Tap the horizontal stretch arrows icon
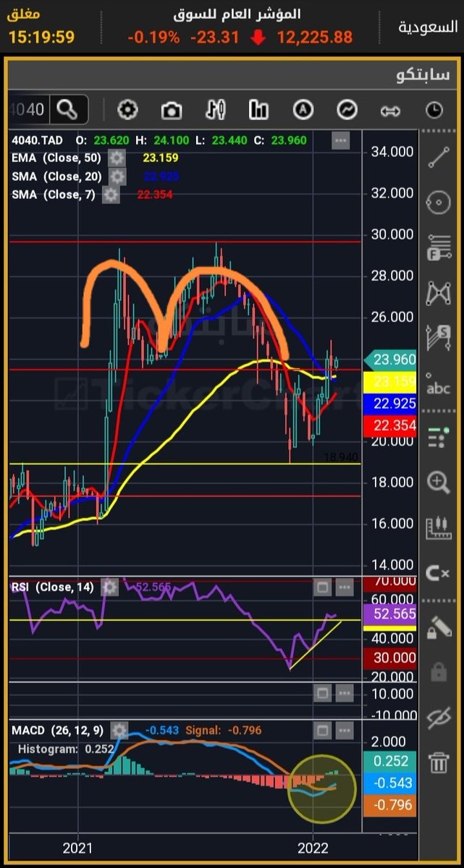 [390, 111]
